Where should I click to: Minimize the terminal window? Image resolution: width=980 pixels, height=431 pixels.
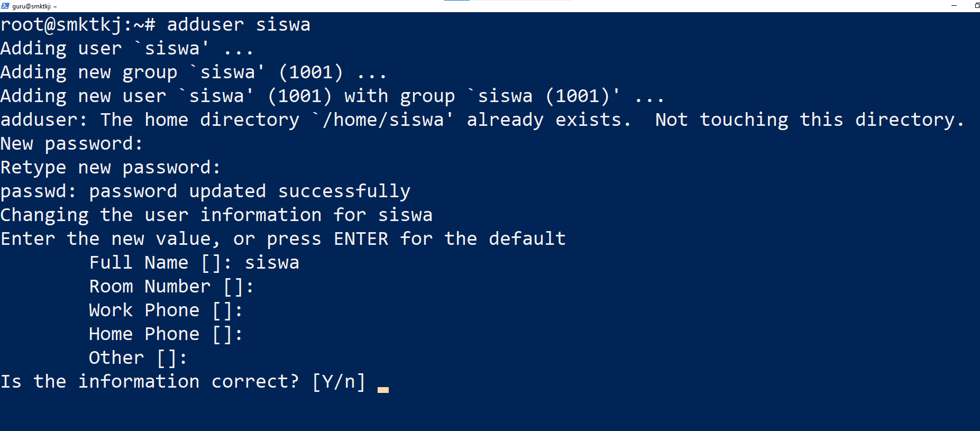pyautogui.click(x=954, y=6)
